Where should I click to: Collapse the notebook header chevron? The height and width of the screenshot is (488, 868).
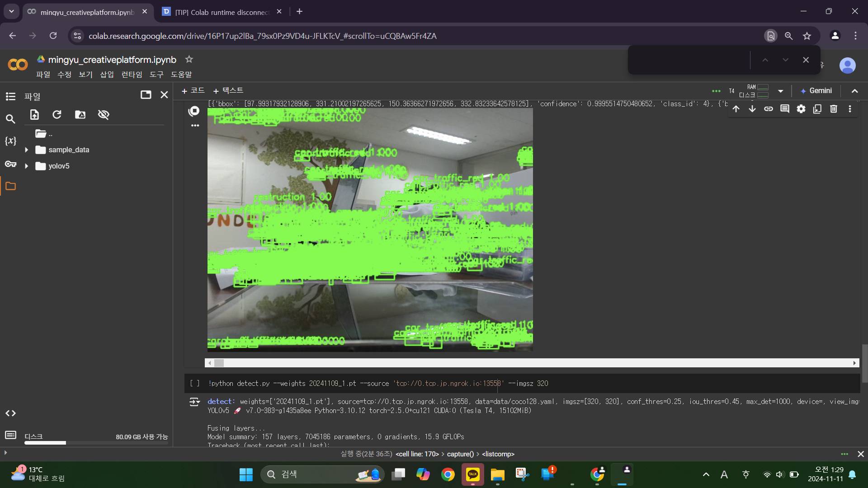(x=855, y=91)
